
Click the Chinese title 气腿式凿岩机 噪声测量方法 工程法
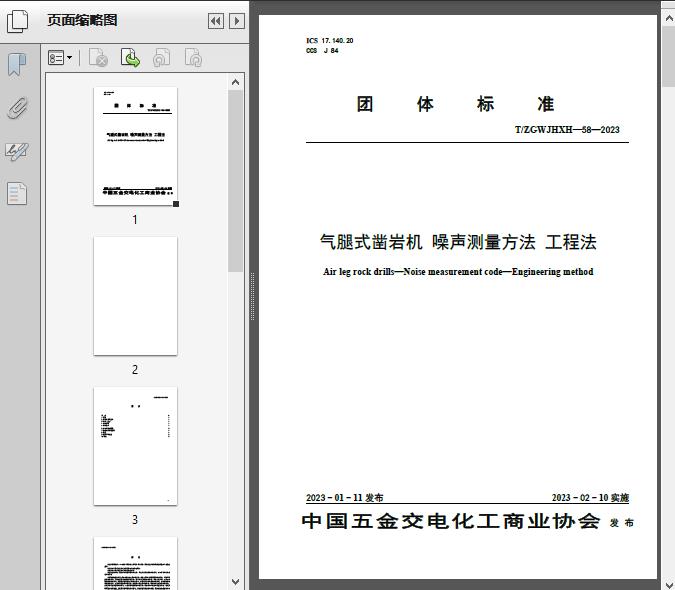458,242
